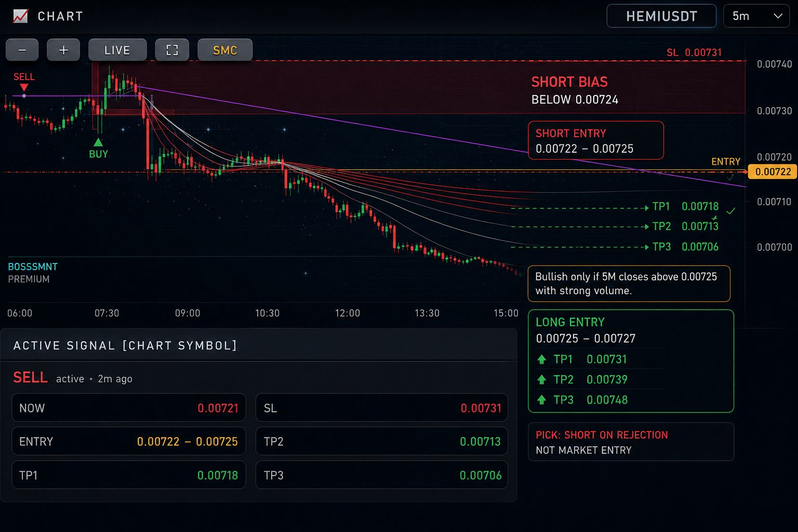Click the long entry range 0.00725 – 0.00727
Viewport: 798px width, 532px height.
[x=586, y=339]
